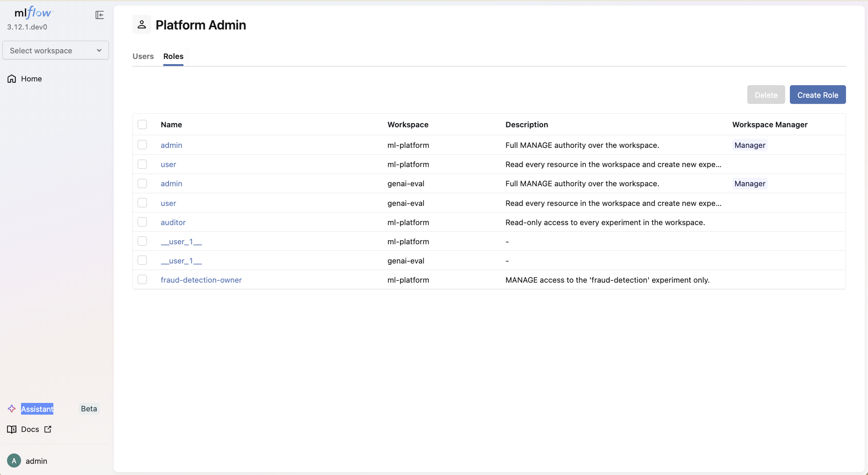Click the admin user avatar
Viewport: 868px width, 475px height.
pos(14,461)
